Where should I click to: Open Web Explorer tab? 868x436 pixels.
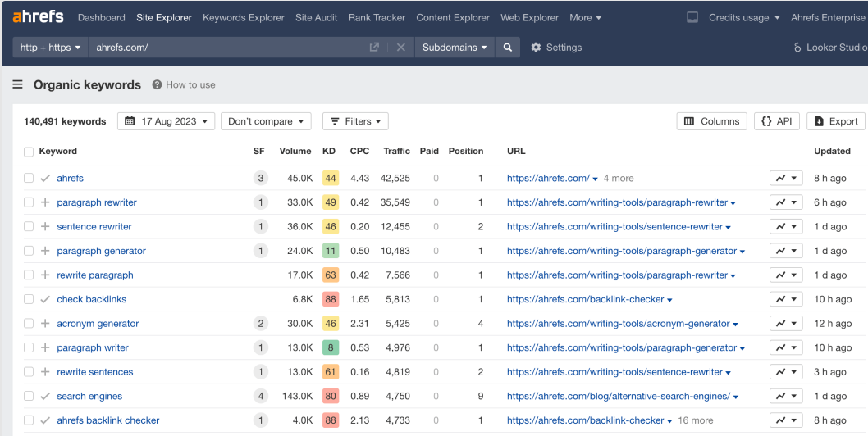[x=529, y=18]
